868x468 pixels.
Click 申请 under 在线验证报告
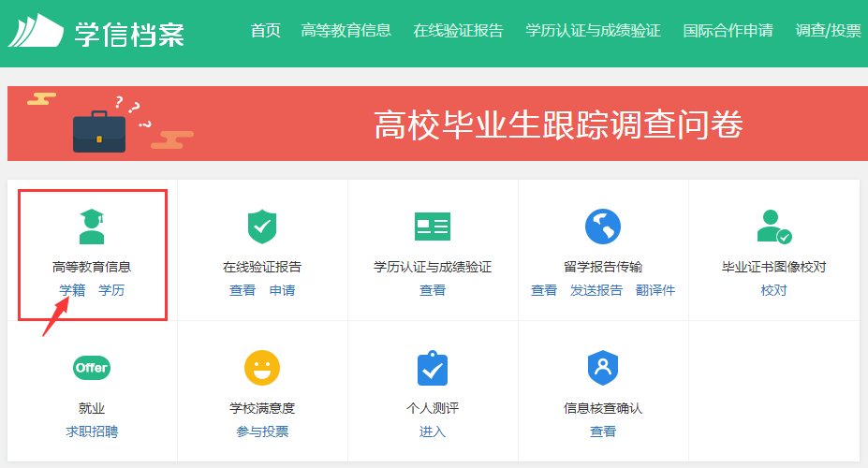click(x=283, y=290)
